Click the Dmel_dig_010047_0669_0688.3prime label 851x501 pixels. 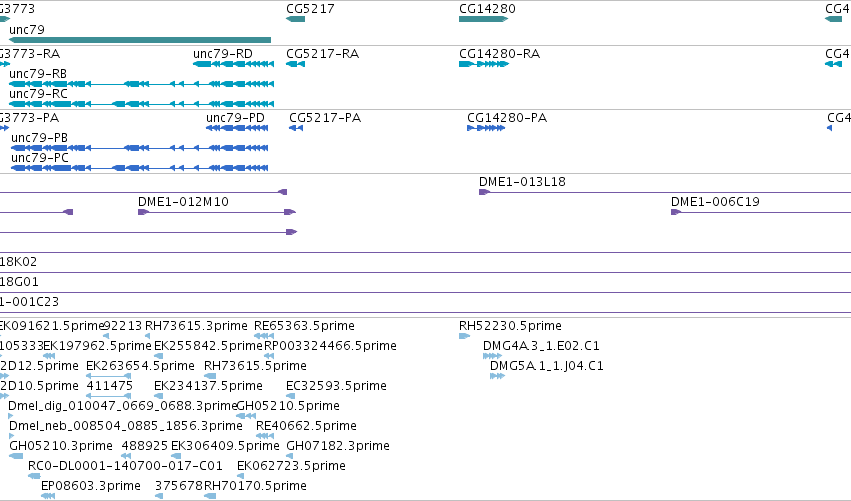(x=123, y=406)
